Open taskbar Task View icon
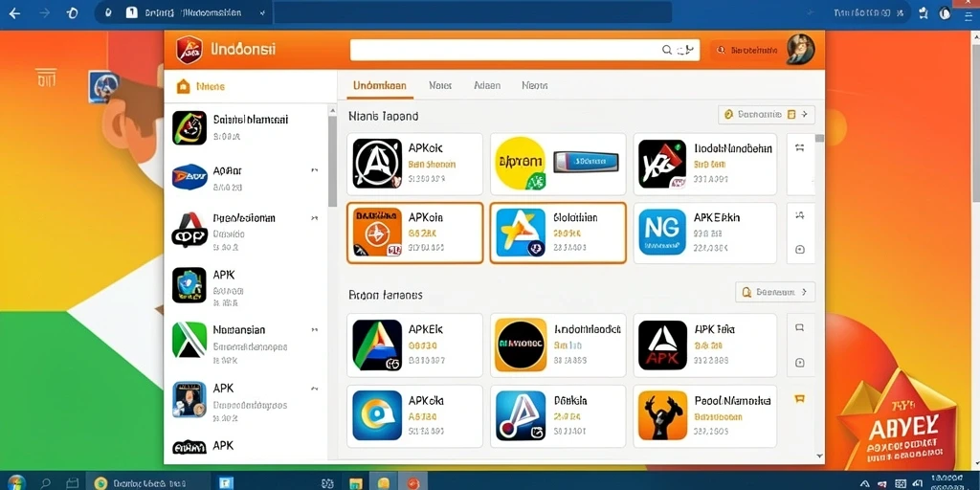Screen dimensions: 980x490 coord(73,483)
